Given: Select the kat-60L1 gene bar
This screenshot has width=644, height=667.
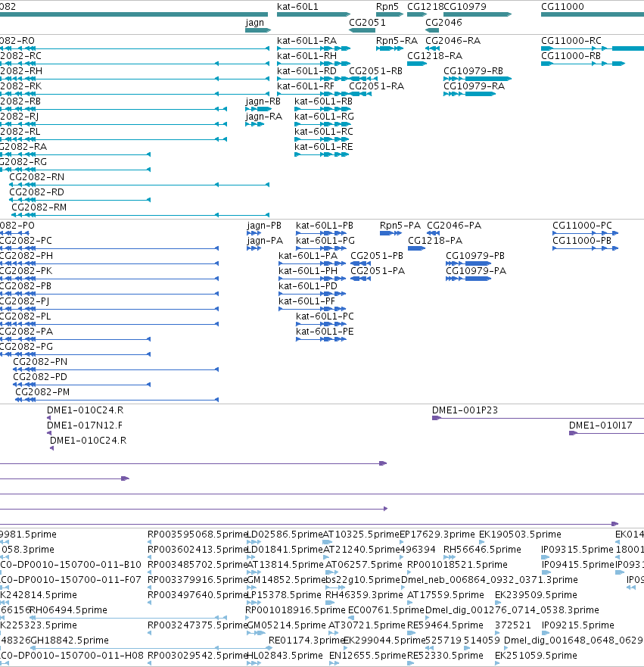Looking at the screenshot, I should click(313, 14).
